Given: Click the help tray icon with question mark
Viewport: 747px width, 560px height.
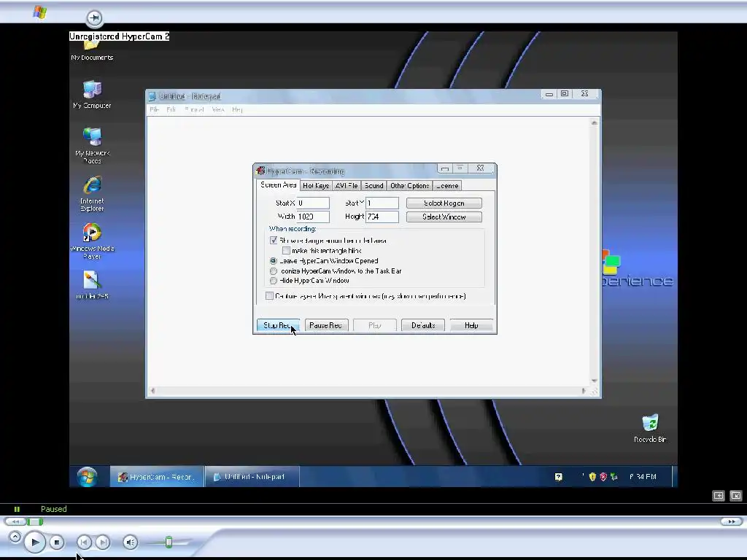Looking at the screenshot, I should pos(558,477).
